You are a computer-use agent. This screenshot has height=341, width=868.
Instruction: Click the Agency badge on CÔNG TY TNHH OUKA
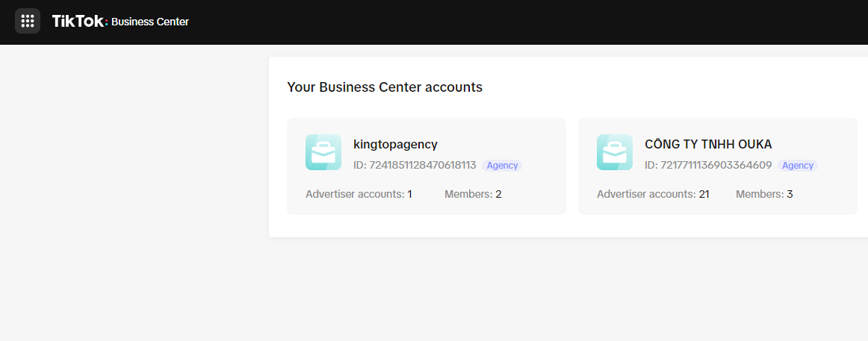click(x=798, y=165)
